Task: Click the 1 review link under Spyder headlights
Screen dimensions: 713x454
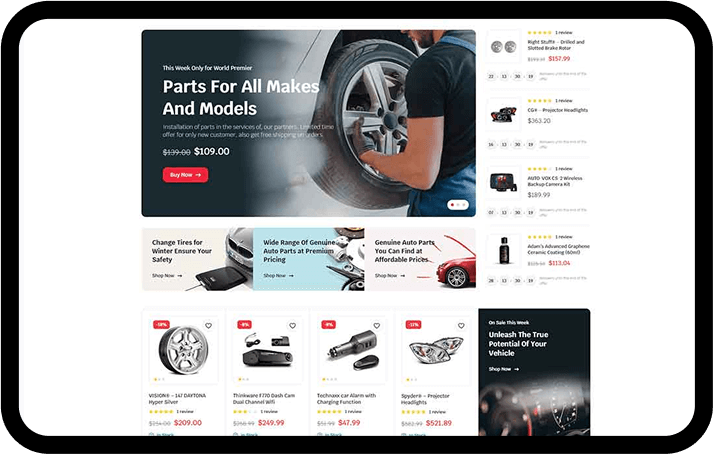Action: (437, 412)
